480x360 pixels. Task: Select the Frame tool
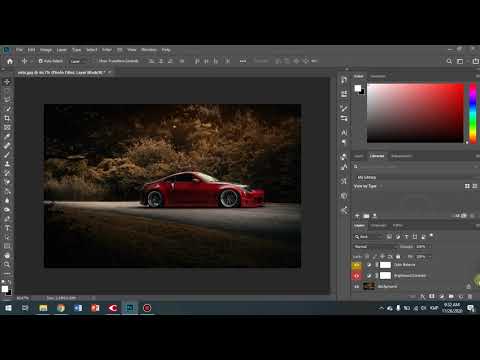pos(7,127)
